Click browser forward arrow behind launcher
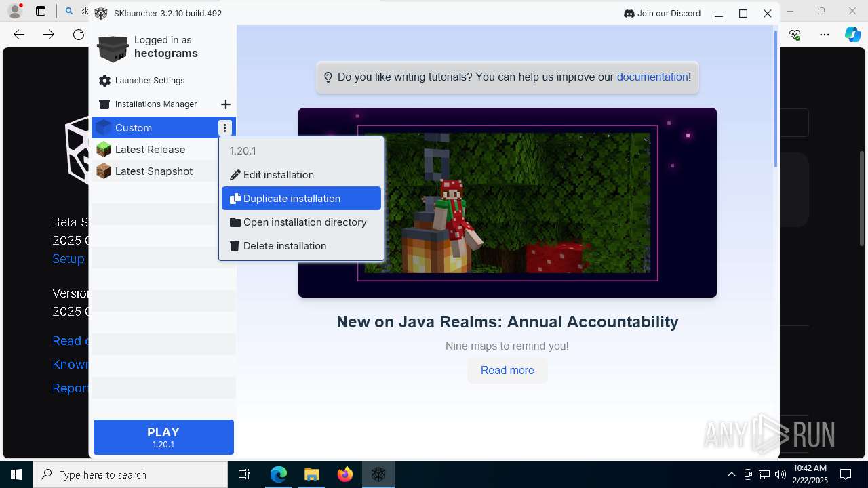Screen dimensions: 868x488 [x=49, y=35]
